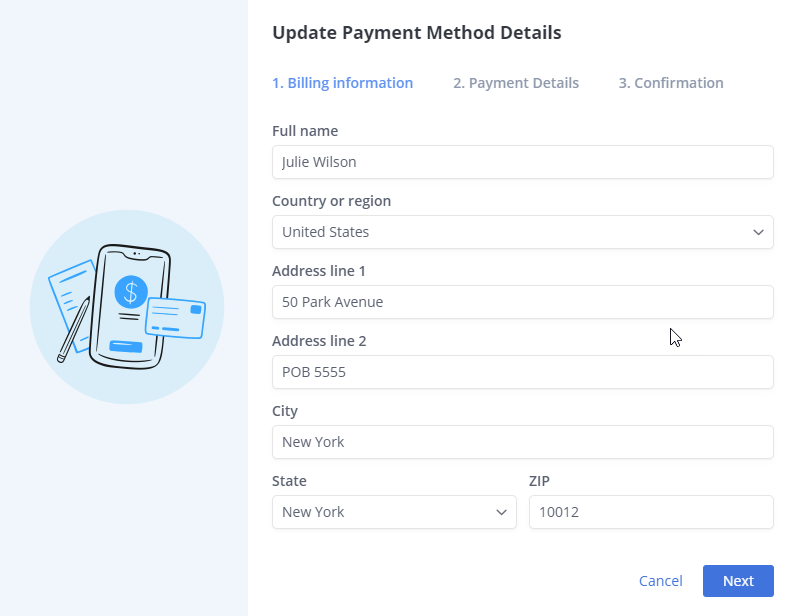
Task: Select the Confirmation step tab
Action: [x=670, y=83]
